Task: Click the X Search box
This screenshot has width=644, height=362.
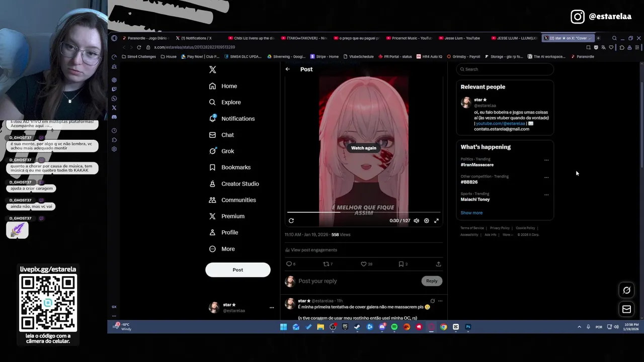Action: point(505,69)
